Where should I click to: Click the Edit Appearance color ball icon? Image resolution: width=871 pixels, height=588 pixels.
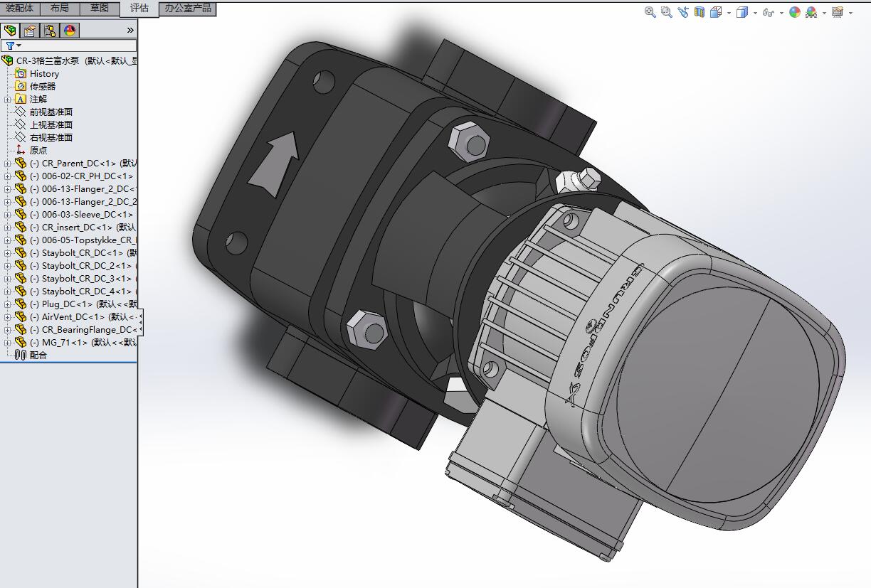click(795, 12)
